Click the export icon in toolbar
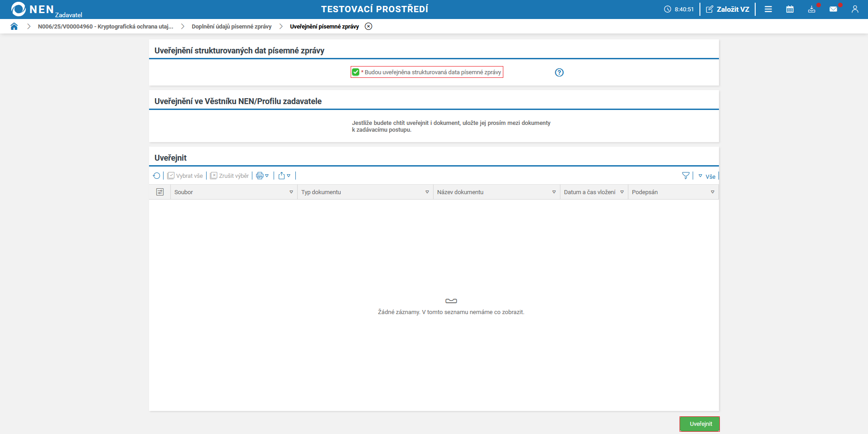This screenshot has height=434, width=868. (x=282, y=176)
